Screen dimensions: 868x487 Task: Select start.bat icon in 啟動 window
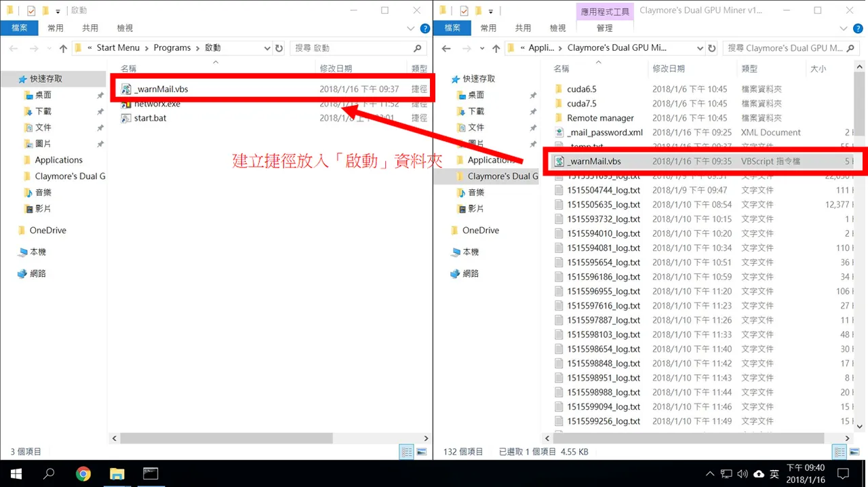(x=126, y=118)
